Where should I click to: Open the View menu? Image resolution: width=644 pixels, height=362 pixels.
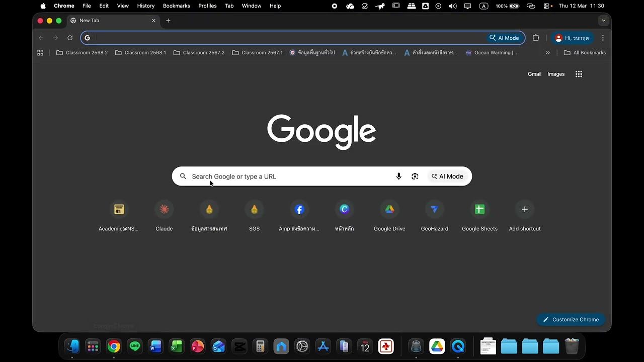(123, 6)
